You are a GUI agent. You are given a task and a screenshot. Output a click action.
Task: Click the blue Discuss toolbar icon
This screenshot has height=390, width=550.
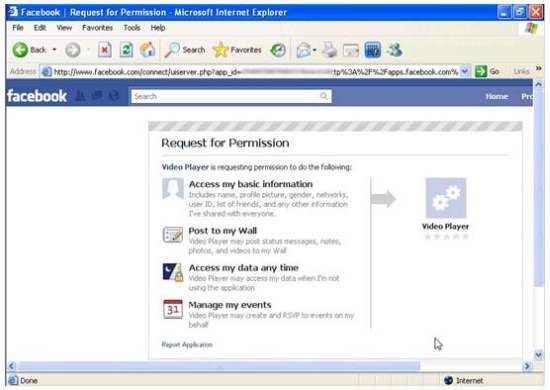[373, 50]
